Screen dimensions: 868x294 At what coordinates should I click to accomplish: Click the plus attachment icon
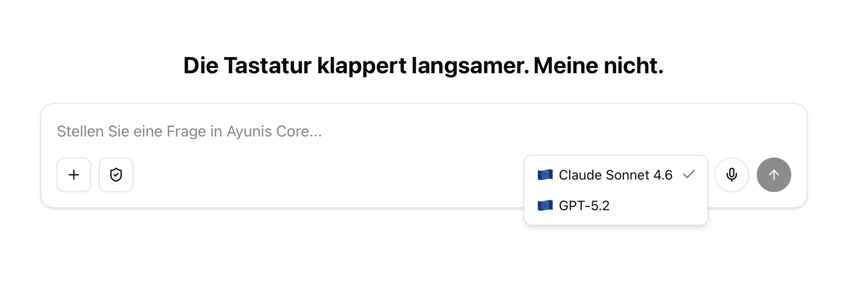[x=74, y=175]
